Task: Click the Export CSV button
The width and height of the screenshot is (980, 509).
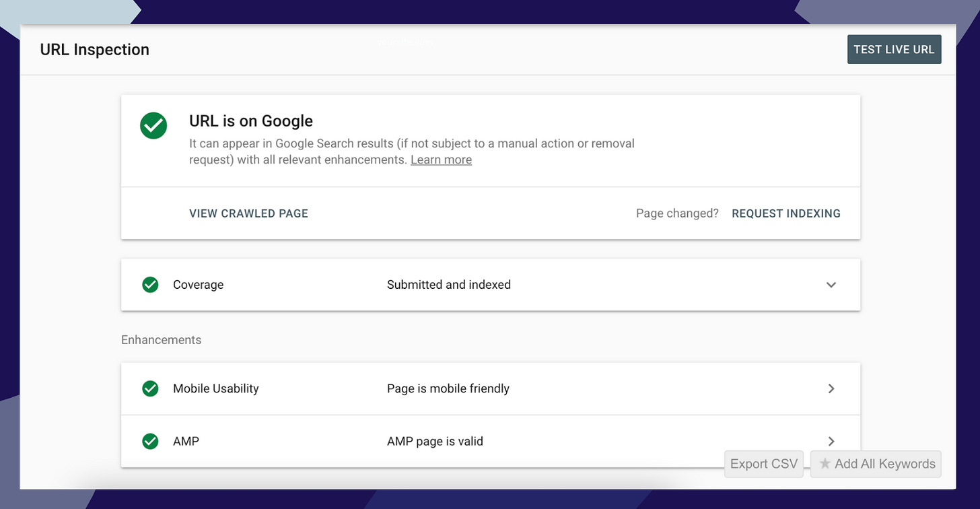Action: (x=764, y=464)
